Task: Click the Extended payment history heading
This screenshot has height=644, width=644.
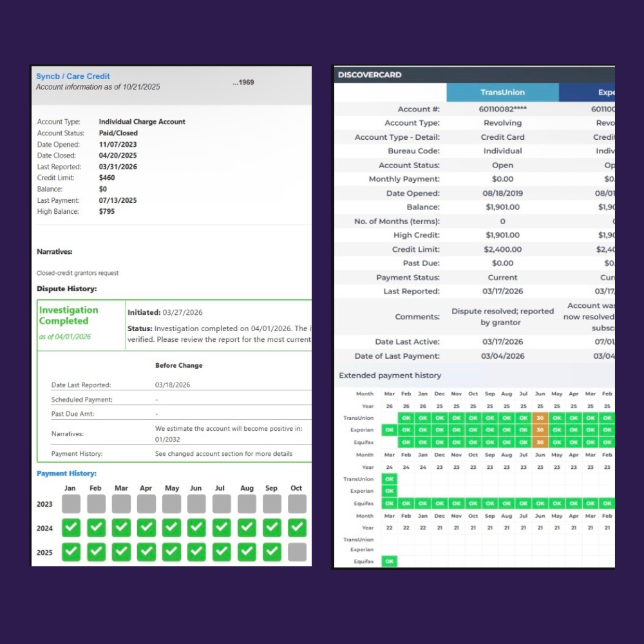Action: tap(390, 375)
